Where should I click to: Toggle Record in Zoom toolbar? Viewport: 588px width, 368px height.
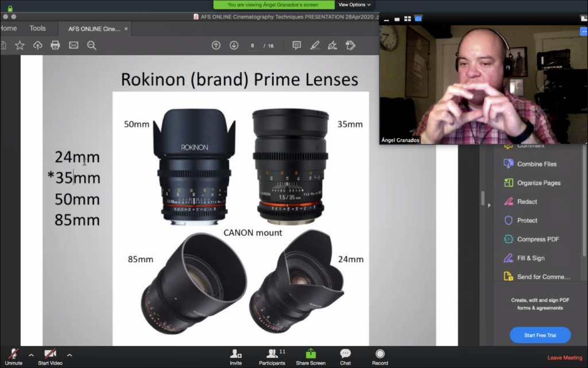click(x=380, y=357)
